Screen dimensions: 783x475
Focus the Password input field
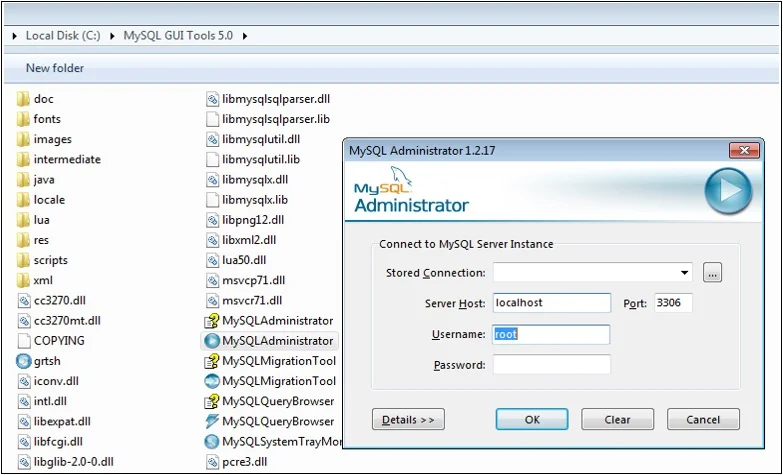552,365
